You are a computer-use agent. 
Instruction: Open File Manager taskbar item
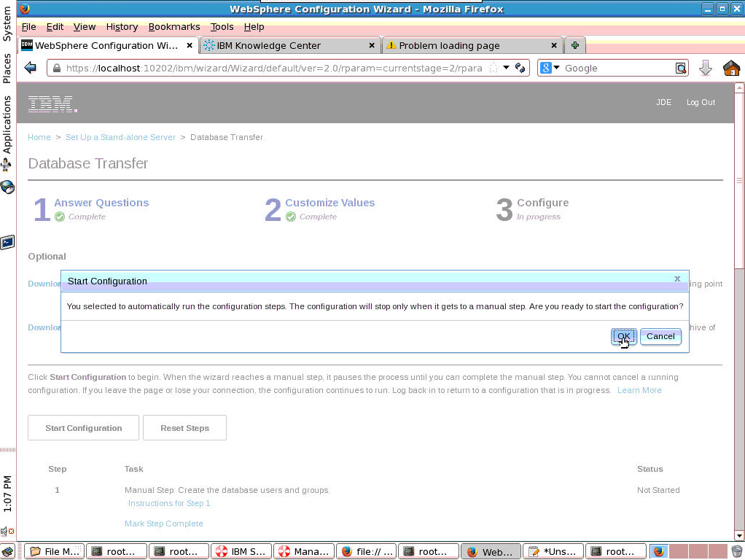click(54, 551)
